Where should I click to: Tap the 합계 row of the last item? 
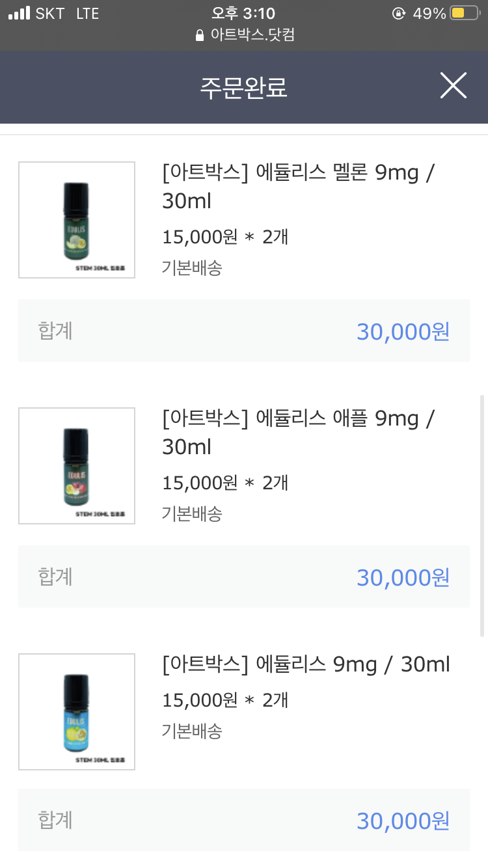click(x=243, y=820)
